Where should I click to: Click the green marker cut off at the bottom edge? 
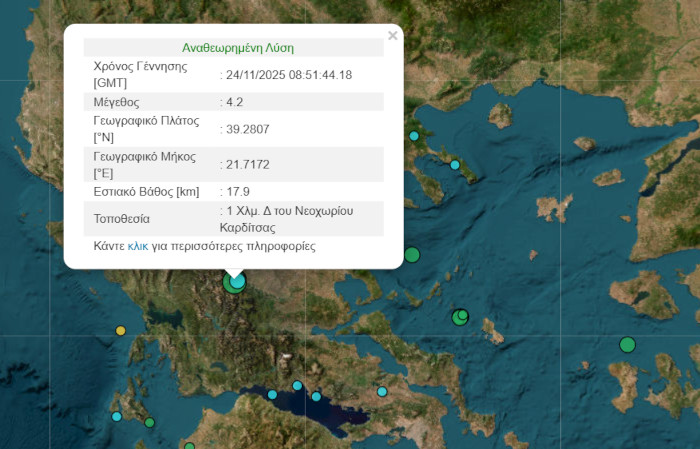(x=190, y=446)
